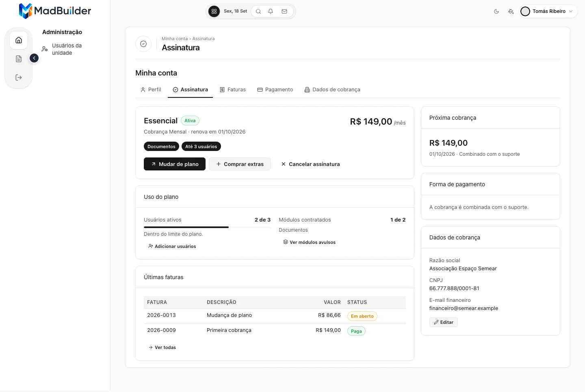Open the documents icon in sidebar rail
This screenshot has height=392, width=585.
click(x=19, y=59)
